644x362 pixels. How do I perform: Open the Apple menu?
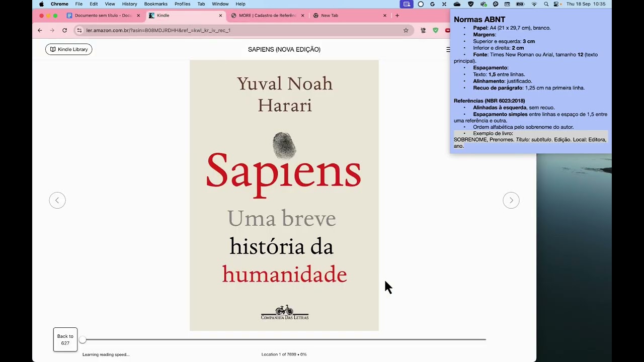point(41,4)
